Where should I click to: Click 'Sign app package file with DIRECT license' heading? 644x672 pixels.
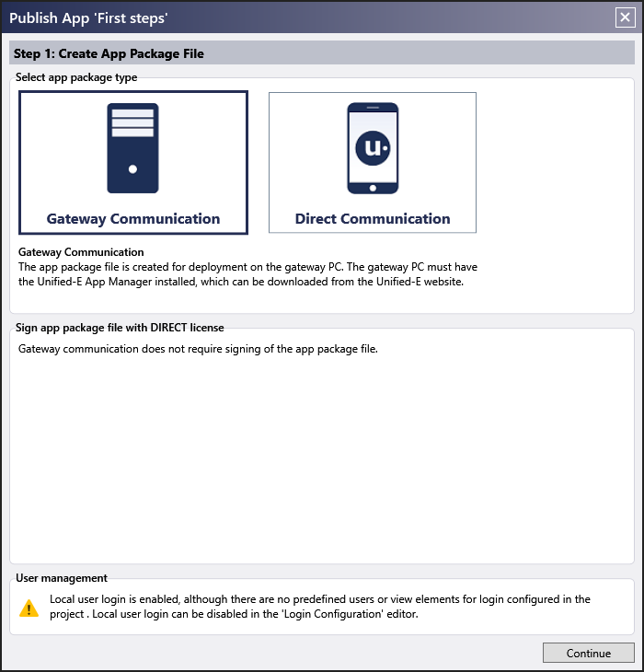[x=120, y=327]
